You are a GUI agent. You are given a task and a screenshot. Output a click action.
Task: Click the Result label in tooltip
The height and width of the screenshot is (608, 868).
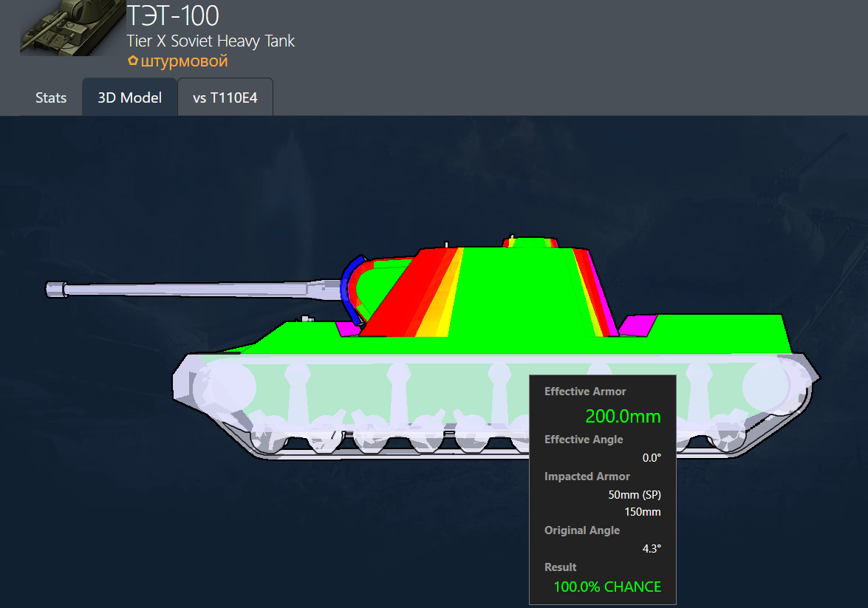coord(560,567)
